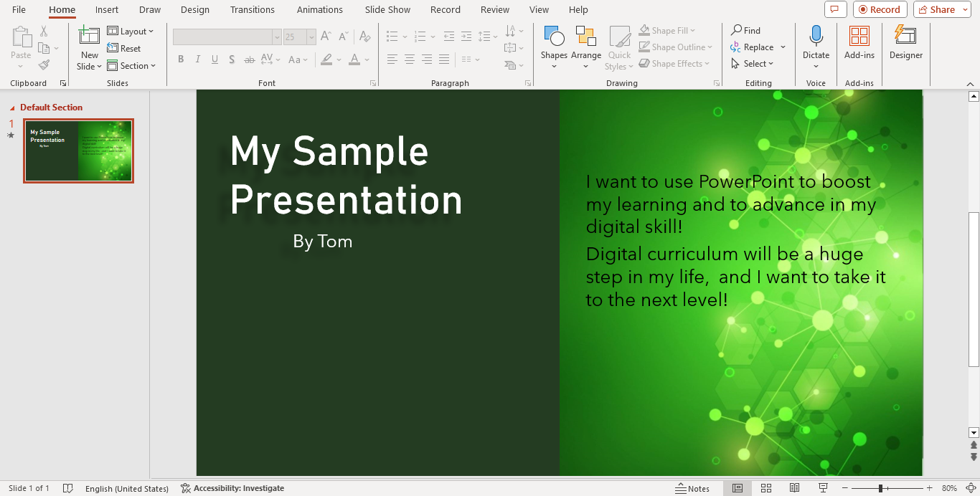980x496 pixels.
Task: Click Replace in Editing group
Action: click(758, 47)
